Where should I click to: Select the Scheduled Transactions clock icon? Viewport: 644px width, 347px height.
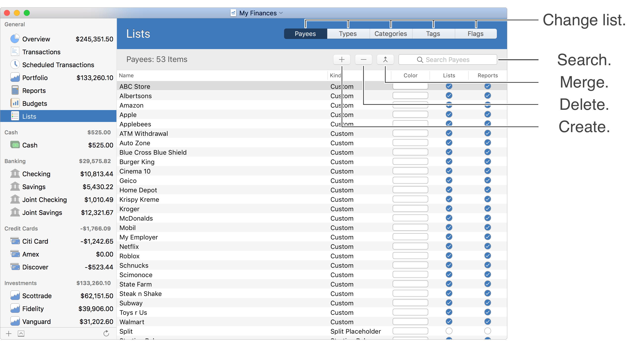15,64
